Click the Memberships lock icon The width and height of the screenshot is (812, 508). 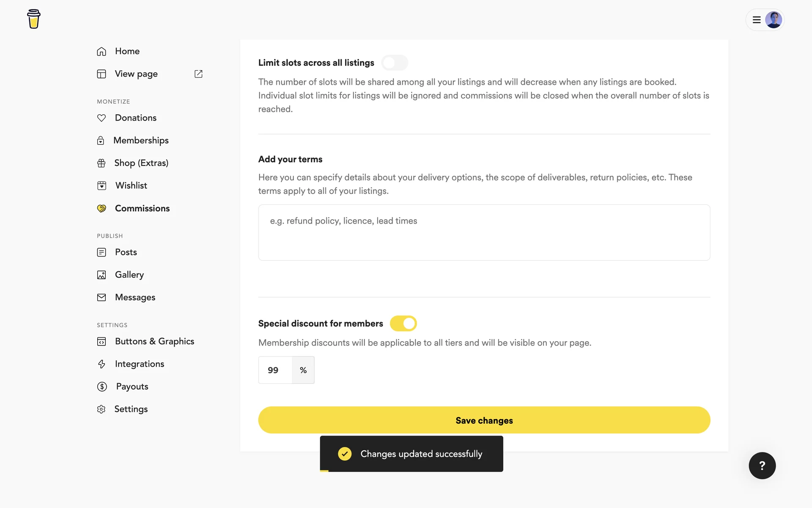coord(101,141)
